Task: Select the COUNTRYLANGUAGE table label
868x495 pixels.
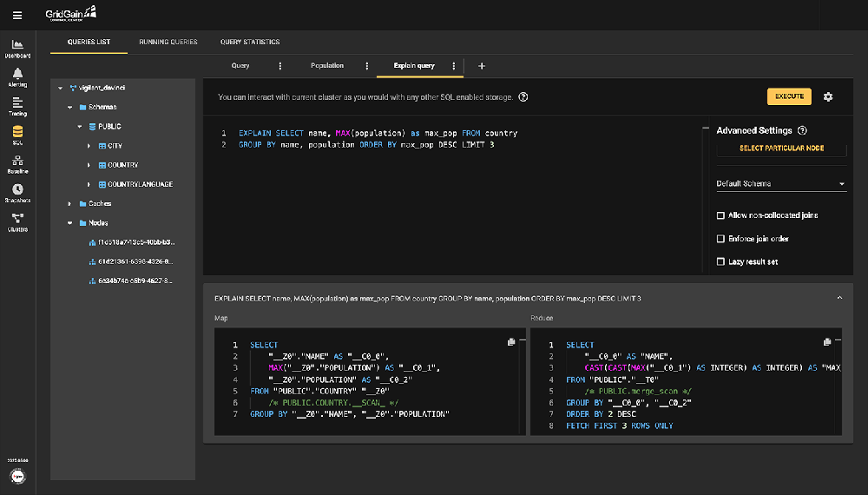Action: tap(140, 184)
